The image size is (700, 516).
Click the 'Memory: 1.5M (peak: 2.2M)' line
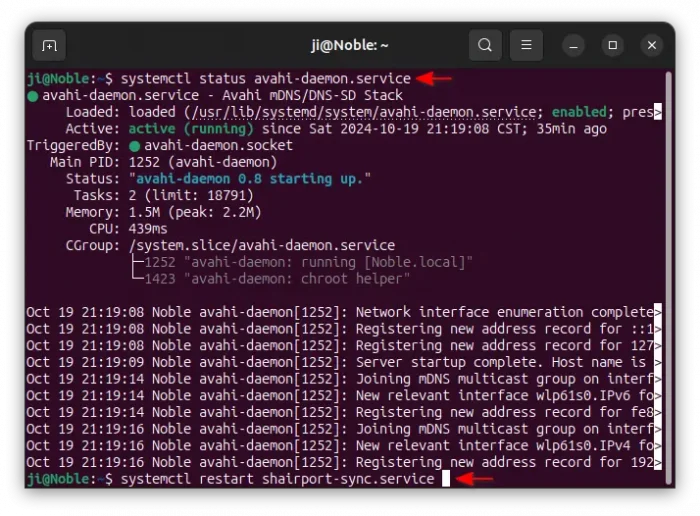[x=163, y=212]
